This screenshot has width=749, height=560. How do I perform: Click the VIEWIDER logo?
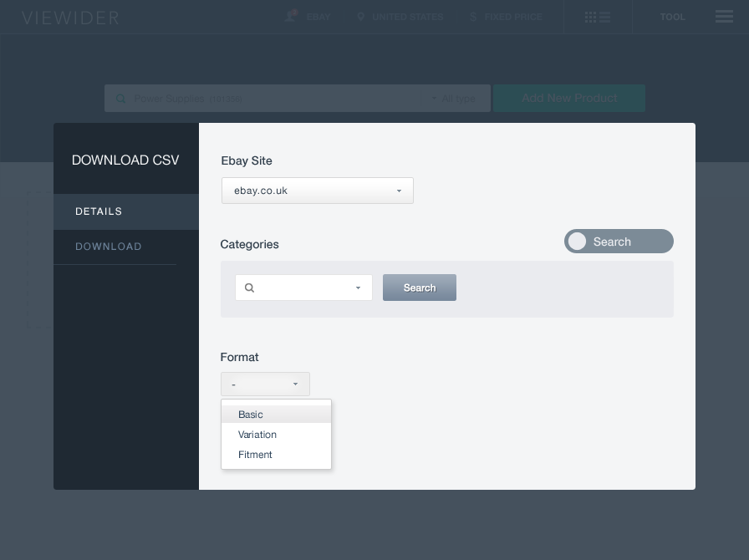pos(70,18)
